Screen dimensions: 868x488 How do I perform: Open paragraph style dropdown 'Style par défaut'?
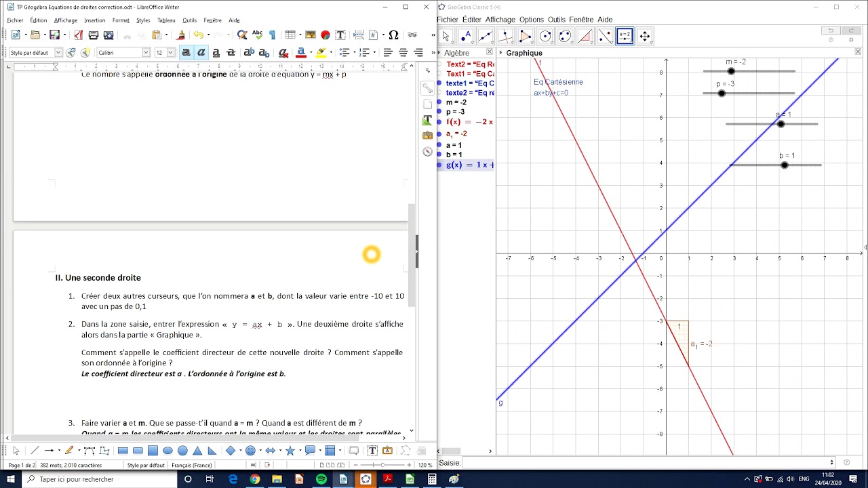58,52
